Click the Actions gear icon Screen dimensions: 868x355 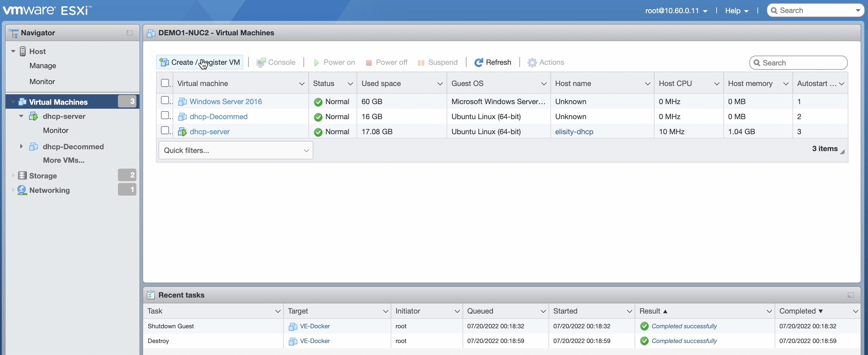(x=532, y=62)
